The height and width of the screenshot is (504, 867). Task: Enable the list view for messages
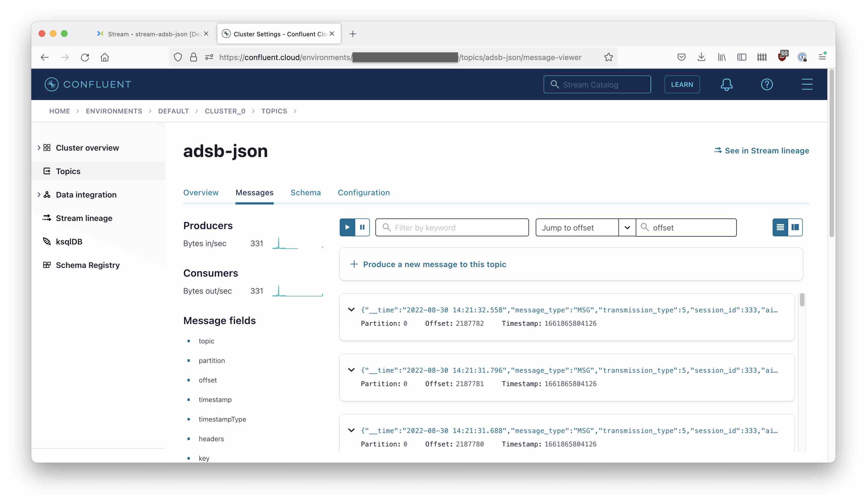[x=780, y=227]
